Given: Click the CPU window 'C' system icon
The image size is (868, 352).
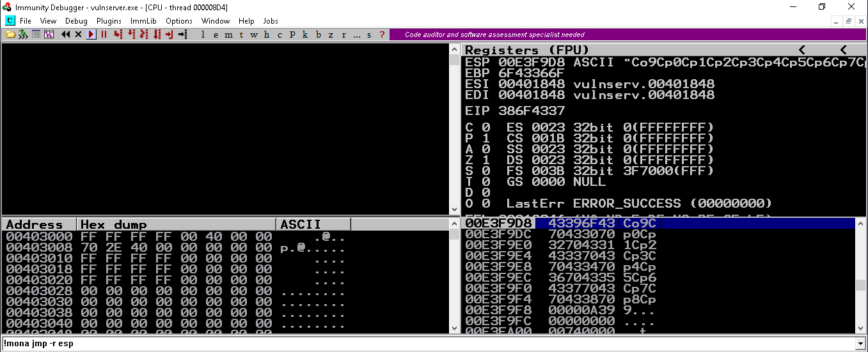Looking at the screenshot, I should click(x=10, y=21).
